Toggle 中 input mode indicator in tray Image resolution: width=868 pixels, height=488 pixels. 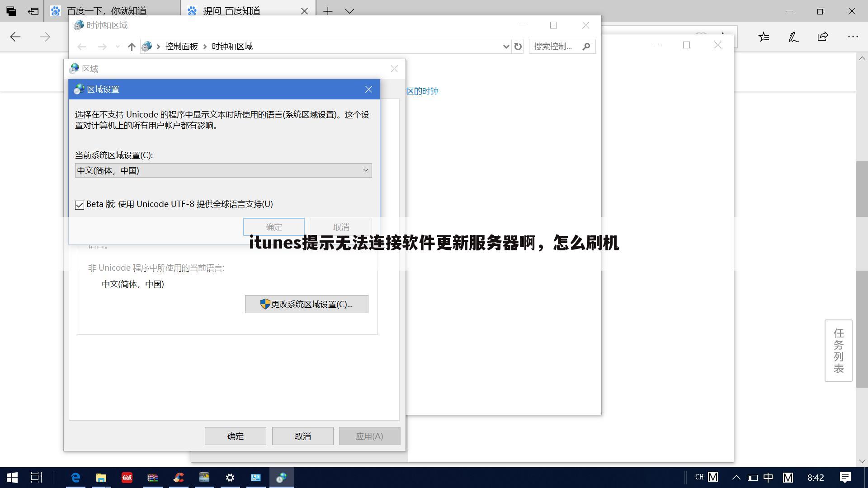768,477
